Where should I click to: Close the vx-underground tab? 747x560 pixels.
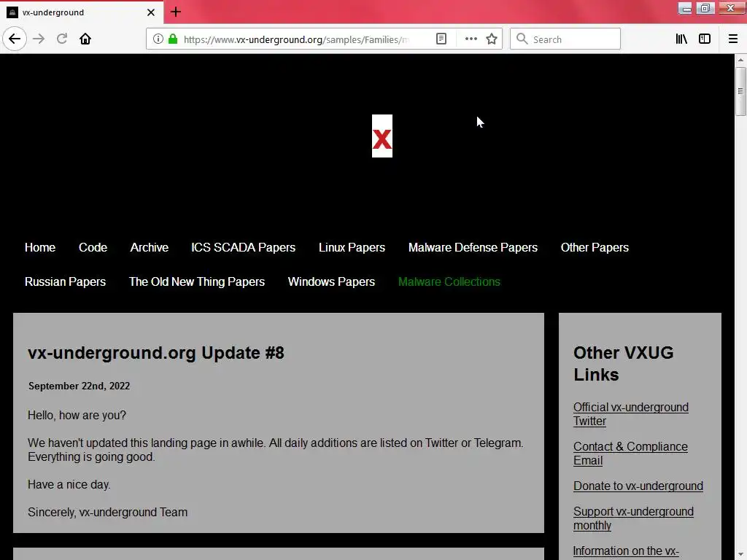pos(151,12)
